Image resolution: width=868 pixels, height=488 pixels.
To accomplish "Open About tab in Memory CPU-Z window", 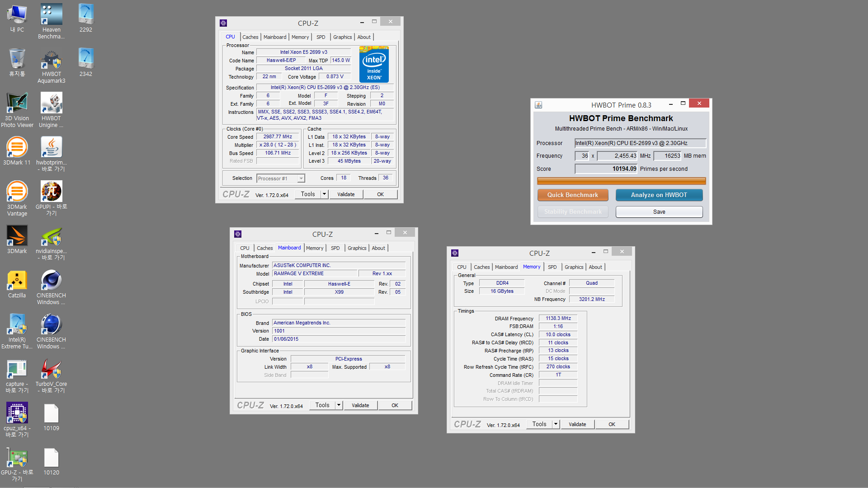I will 595,267.
